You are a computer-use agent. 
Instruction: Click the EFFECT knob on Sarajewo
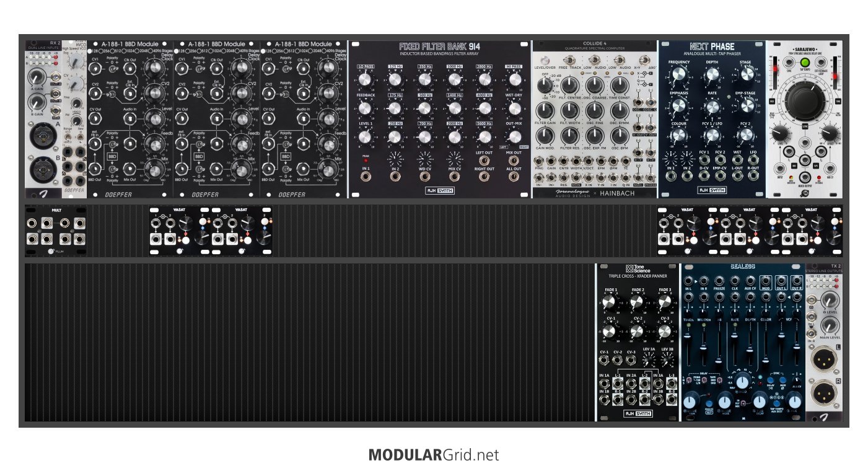click(x=830, y=133)
